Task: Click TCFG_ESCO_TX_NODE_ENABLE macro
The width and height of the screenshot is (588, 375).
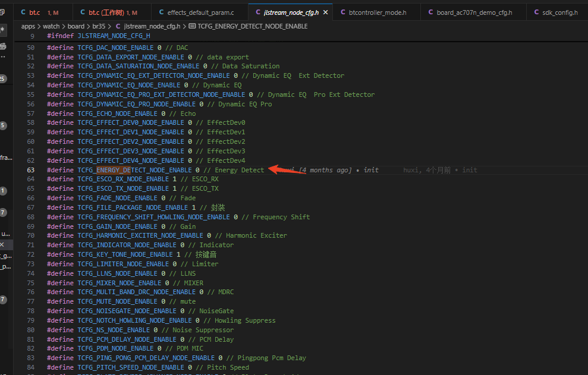Action: [123, 188]
